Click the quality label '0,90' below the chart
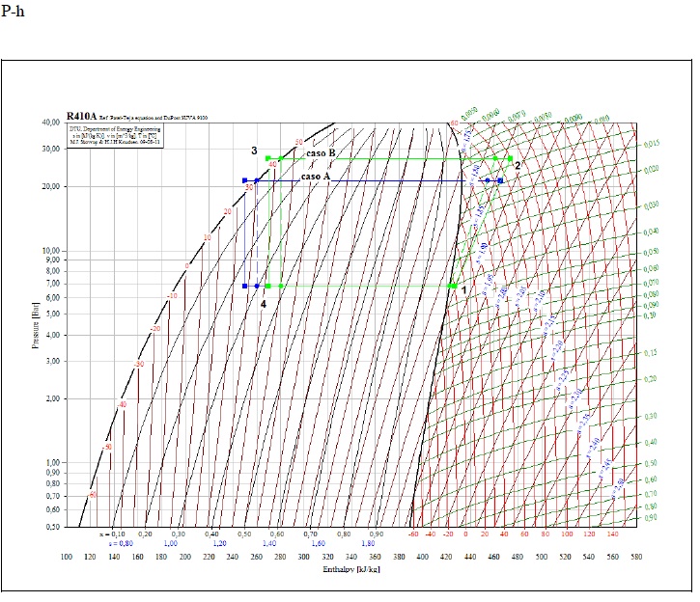700x602 pixels. 376,534
